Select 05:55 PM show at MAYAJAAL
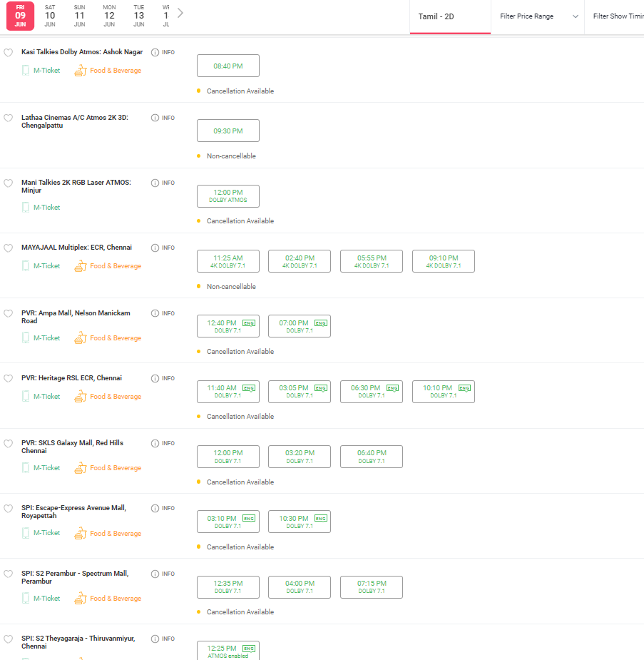 click(372, 261)
